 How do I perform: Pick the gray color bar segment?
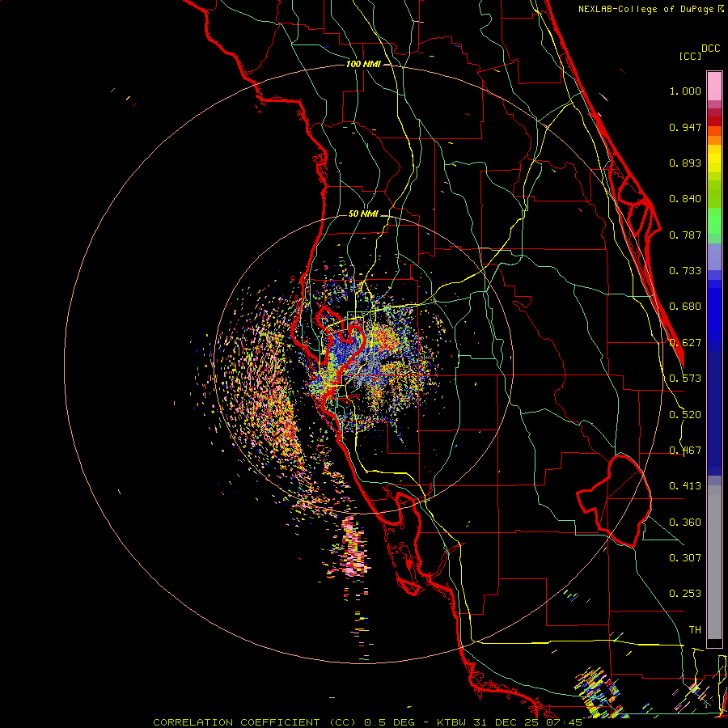714,562
